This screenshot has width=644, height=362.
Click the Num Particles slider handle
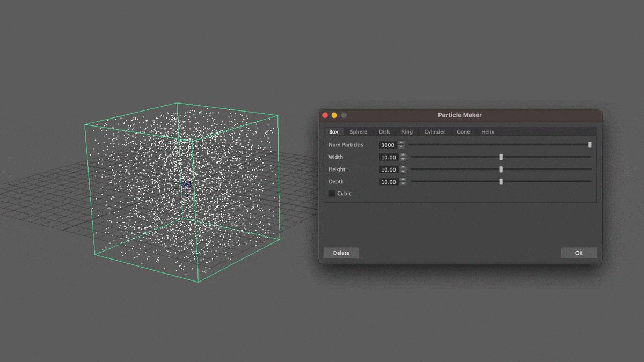[590, 145]
